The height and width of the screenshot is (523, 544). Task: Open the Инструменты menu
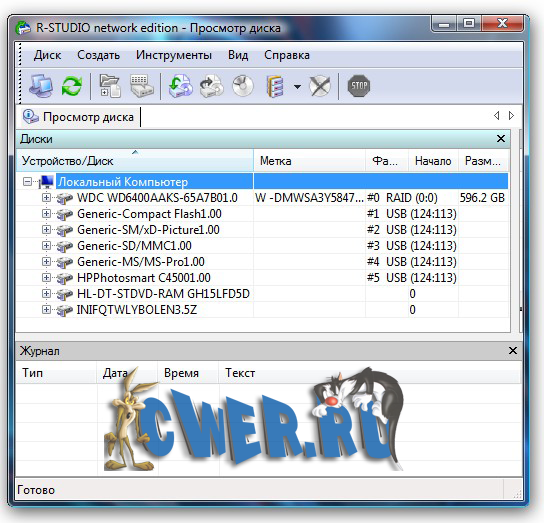[x=173, y=55]
